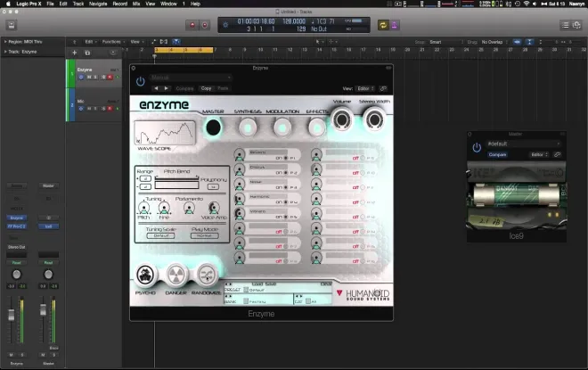Click the link icon in Ice9 plugin header
Screen dimensions: 588x370
(x=557, y=154)
